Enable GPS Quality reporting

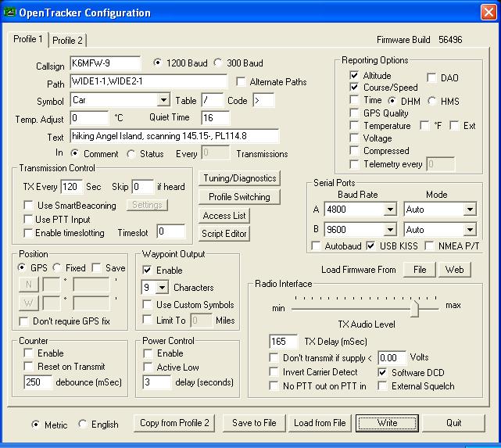[x=355, y=113]
